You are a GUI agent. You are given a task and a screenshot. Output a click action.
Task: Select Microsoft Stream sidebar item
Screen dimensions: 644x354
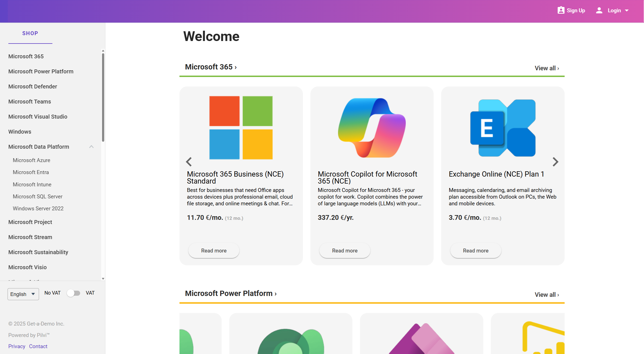30,237
